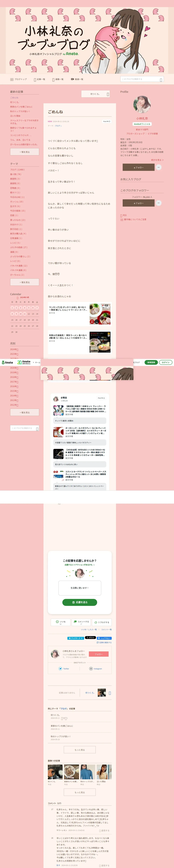The height and width of the screenshot is (868, 174).
Task: Select theme 食べ物 ( 74 )
Action: (16, 174)
